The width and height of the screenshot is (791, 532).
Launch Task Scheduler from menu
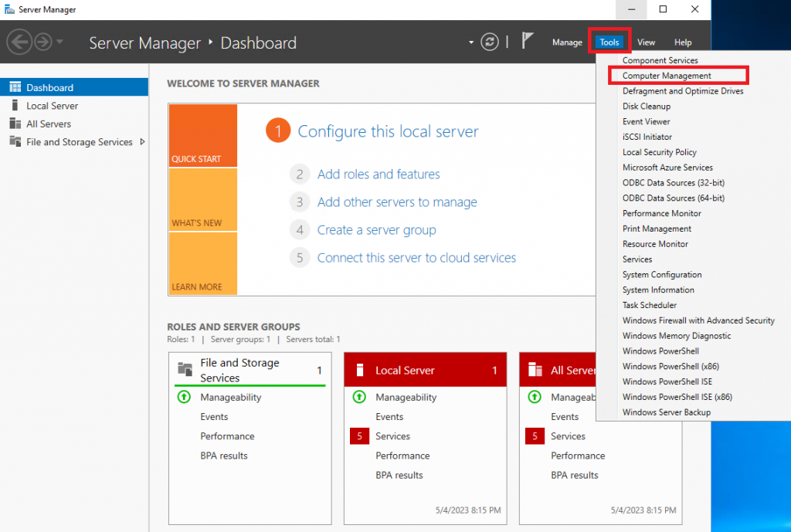(649, 305)
